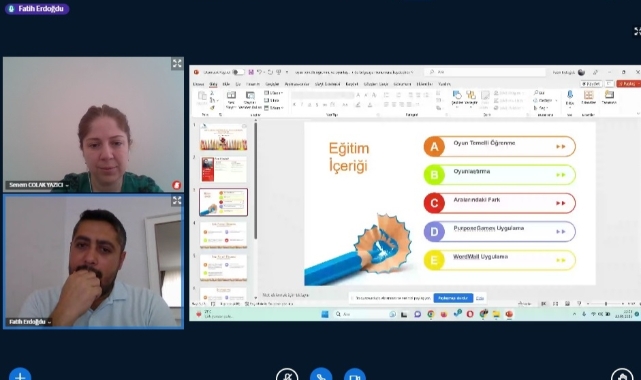Click the PowerPoint save icon
This screenshot has height=380, width=641.
click(x=251, y=72)
